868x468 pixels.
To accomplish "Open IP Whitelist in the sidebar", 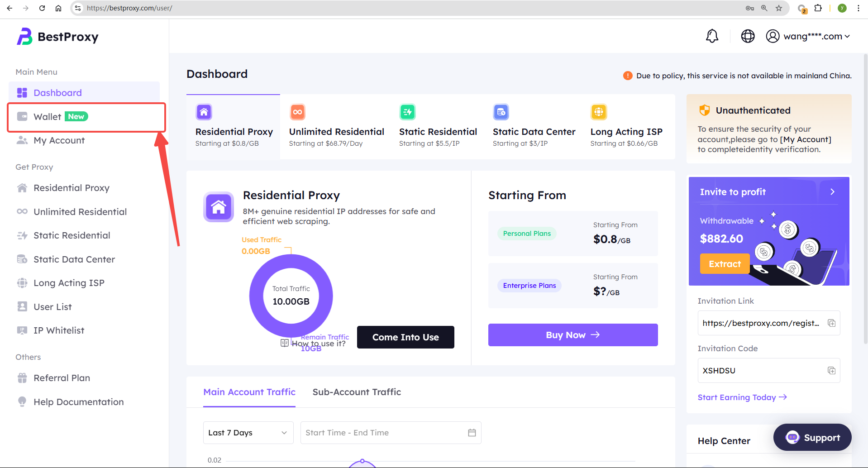I will tap(84, 330).
